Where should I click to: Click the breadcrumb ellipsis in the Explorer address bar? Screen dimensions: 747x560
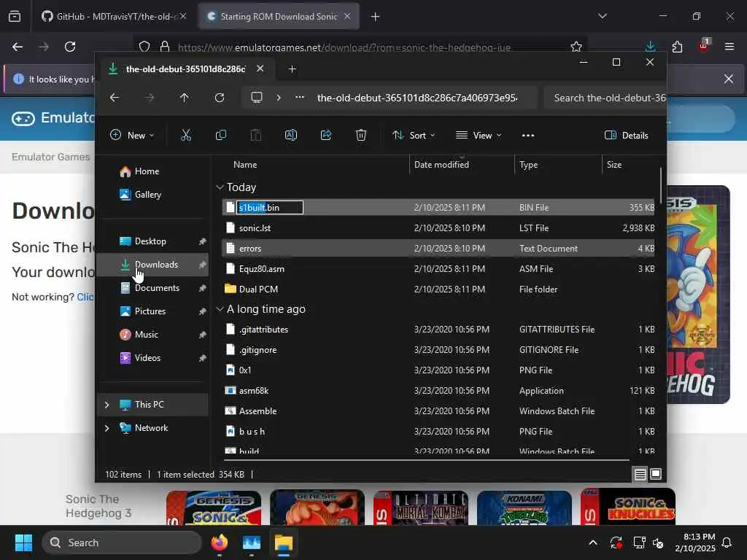coord(300,97)
